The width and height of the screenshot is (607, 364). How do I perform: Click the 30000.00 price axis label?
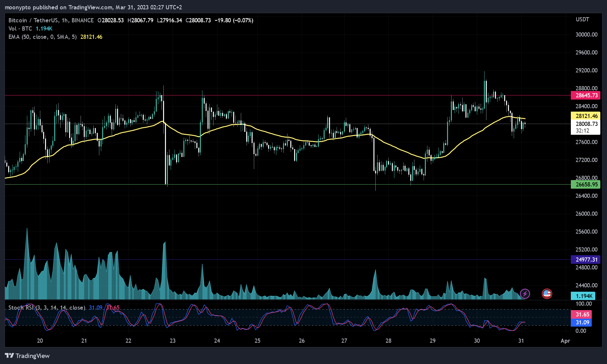pyautogui.click(x=586, y=35)
